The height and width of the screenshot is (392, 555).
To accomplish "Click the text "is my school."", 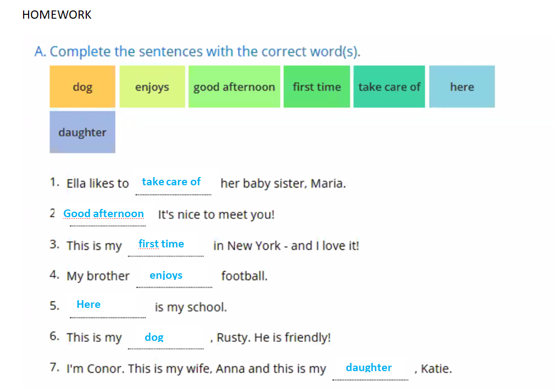I will 191,307.
